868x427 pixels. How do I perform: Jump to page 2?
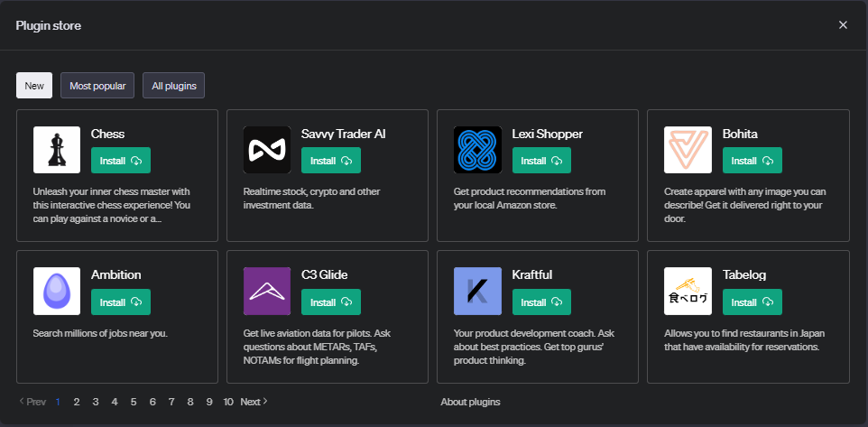tap(77, 402)
